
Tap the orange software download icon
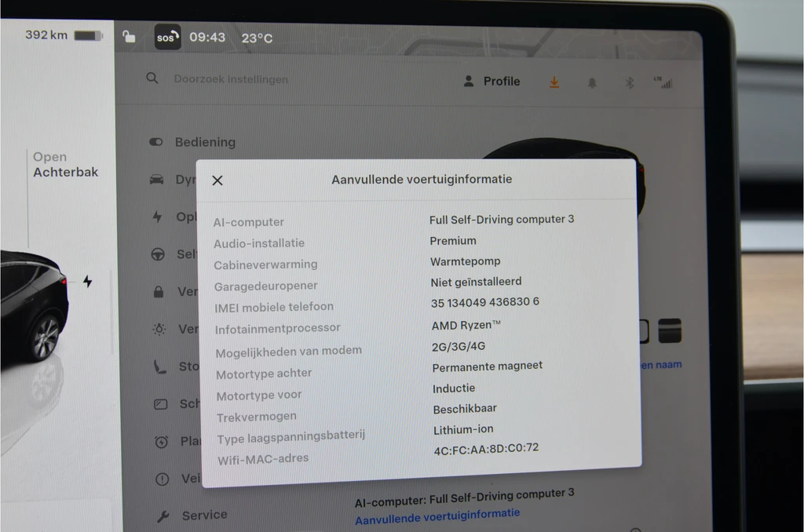point(554,82)
